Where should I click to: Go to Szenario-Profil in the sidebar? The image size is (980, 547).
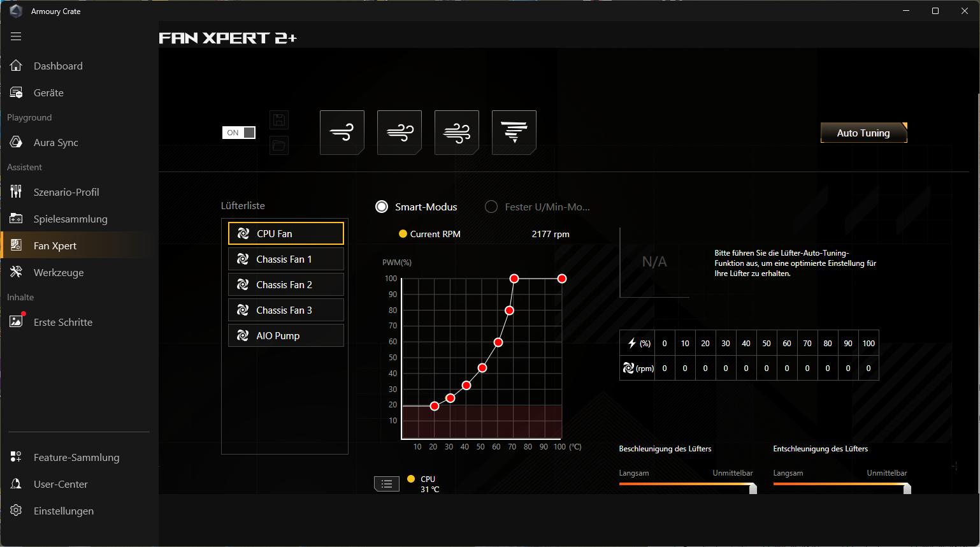click(66, 192)
